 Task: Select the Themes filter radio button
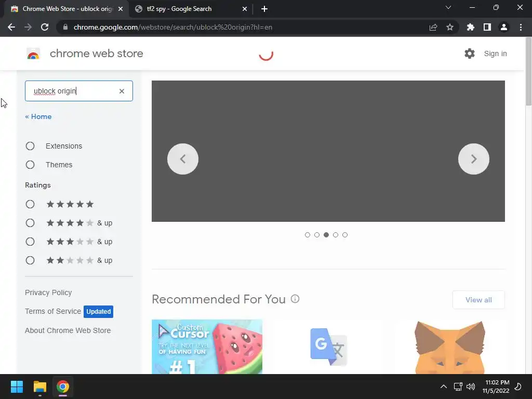(x=30, y=165)
